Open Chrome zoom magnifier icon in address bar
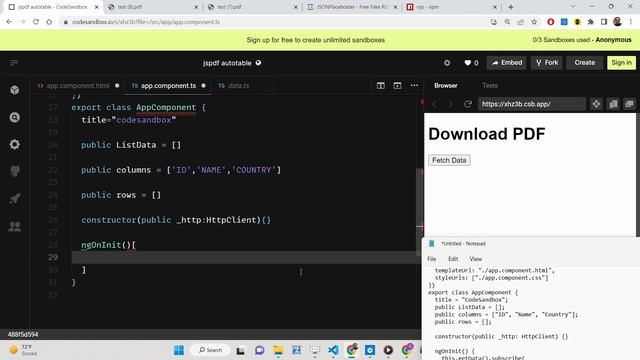This screenshot has height=360, width=640. (x=507, y=22)
